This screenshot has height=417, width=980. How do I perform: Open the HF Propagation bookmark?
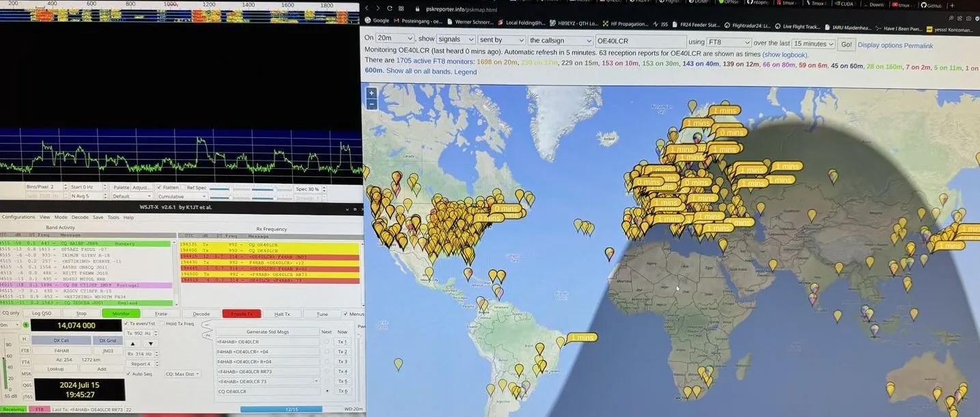(626, 24)
